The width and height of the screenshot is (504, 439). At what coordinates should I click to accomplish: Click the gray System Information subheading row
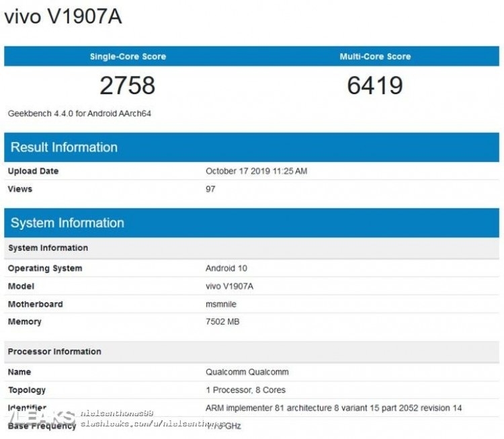[252, 248]
